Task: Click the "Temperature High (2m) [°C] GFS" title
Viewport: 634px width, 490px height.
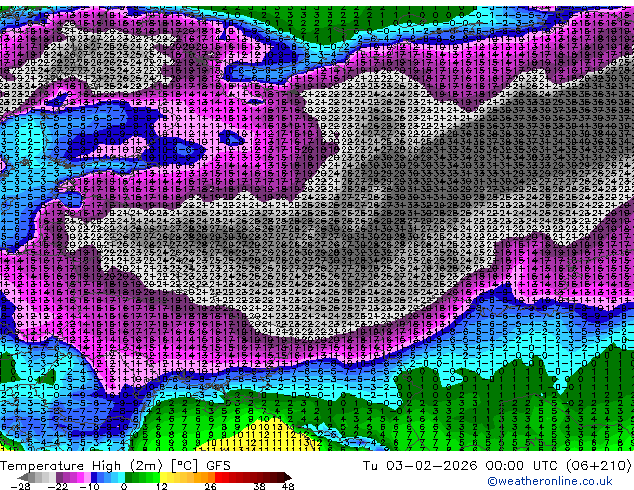Action: [115, 465]
